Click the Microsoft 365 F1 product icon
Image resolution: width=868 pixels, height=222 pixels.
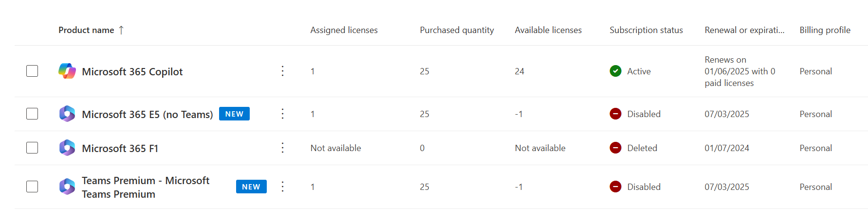(x=67, y=148)
